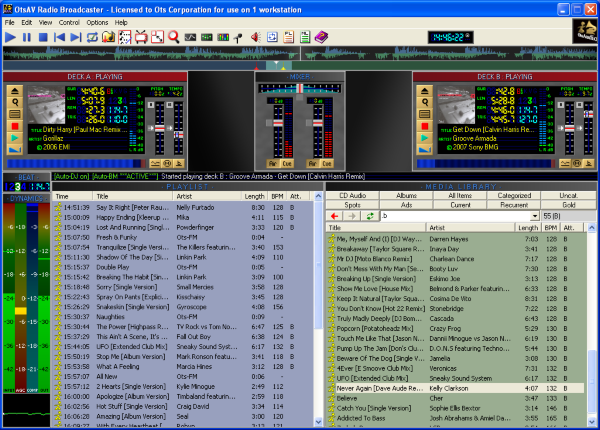
Task: Open the Control menu
Action: click(69, 21)
